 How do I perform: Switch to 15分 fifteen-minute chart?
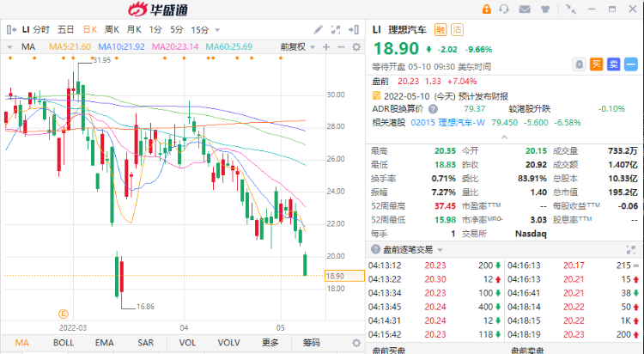(200, 29)
